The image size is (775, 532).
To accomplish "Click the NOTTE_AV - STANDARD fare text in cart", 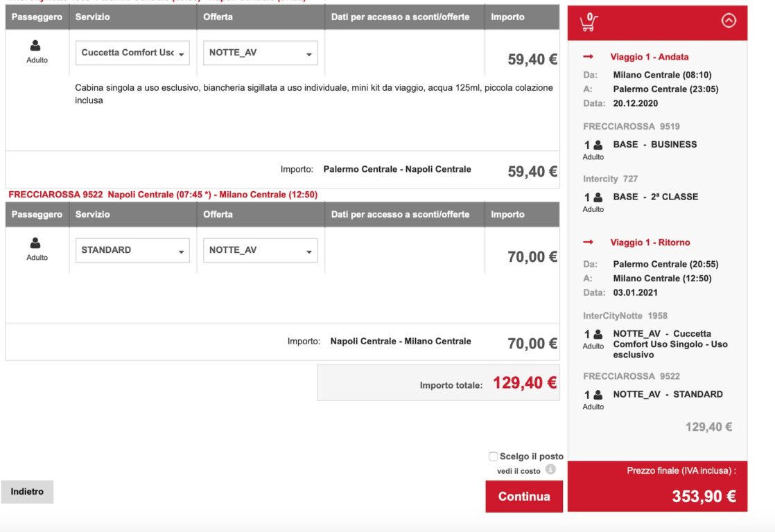I will pos(668,395).
